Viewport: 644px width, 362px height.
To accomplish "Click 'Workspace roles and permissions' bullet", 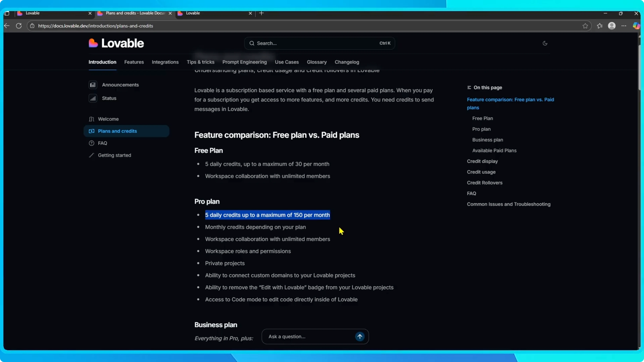I will tap(248, 251).
